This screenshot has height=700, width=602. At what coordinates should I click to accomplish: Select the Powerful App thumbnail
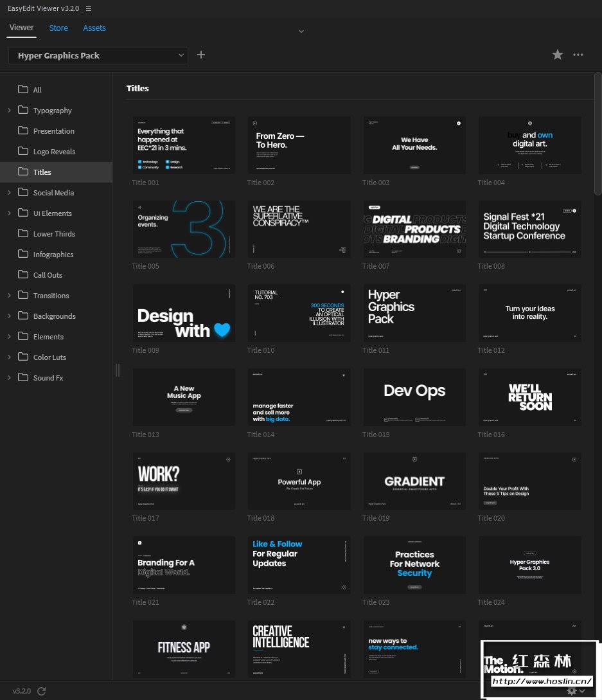[x=299, y=481]
